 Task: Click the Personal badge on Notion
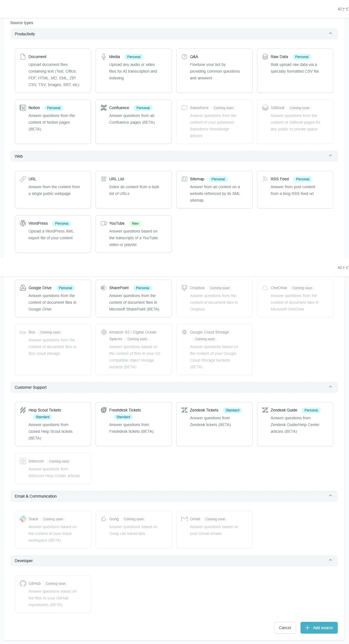tap(54, 108)
